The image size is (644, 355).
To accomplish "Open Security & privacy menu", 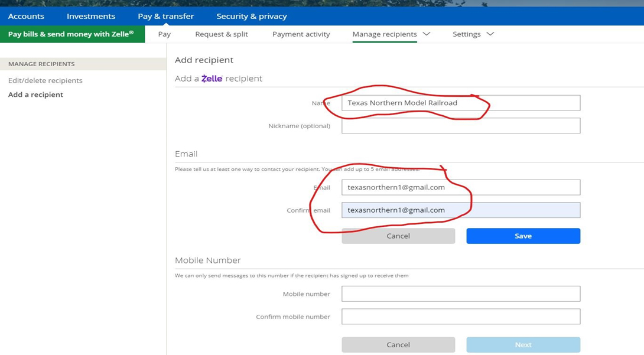I will point(252,16).
